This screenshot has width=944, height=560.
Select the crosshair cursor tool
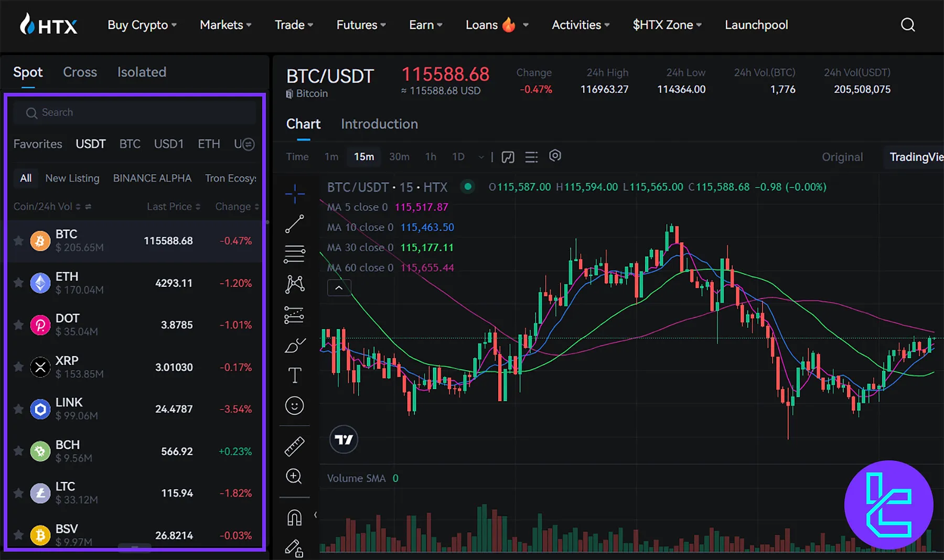click(295, 193)
